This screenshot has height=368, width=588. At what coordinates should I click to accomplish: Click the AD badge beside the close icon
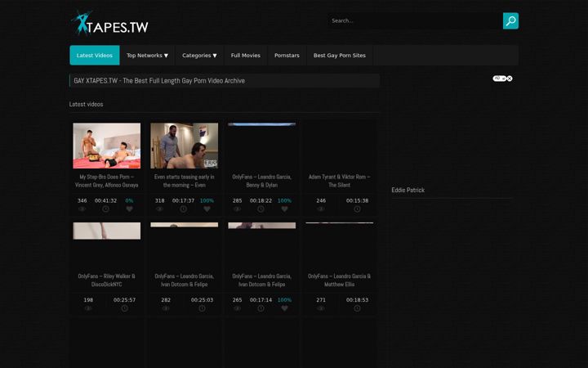pos(500,79)
